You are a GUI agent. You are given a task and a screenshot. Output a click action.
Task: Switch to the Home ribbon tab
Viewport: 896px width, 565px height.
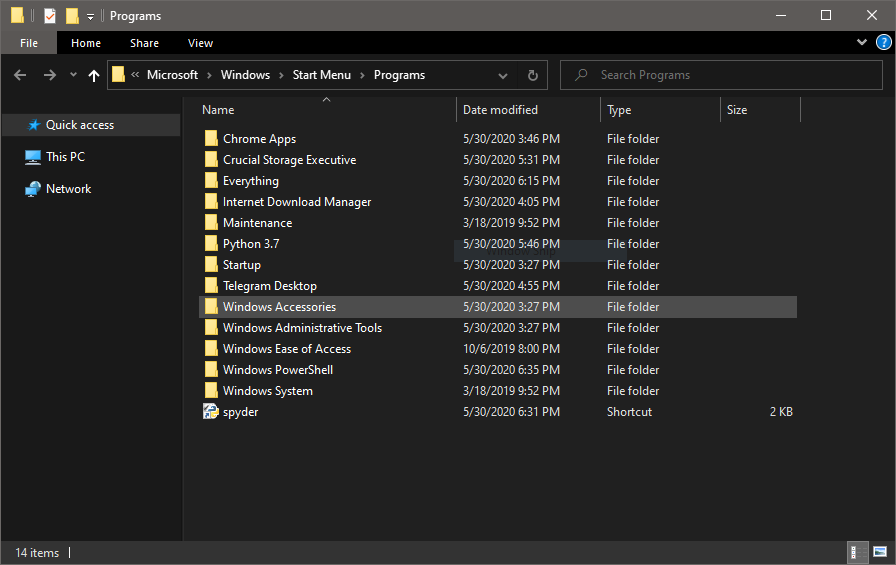pos(86,43)
